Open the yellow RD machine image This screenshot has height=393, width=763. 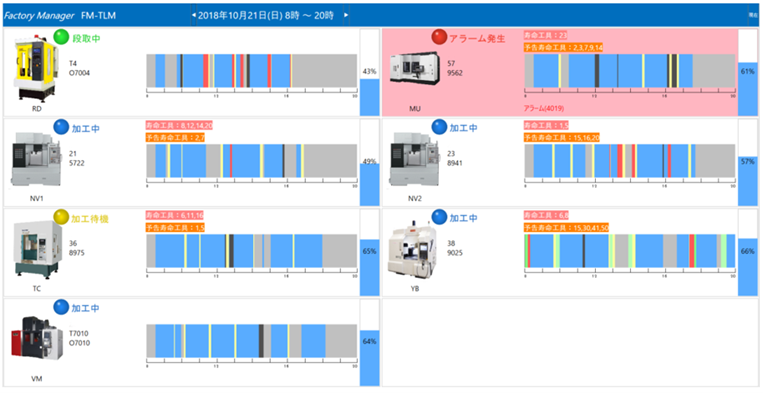[x=36, y=68]
